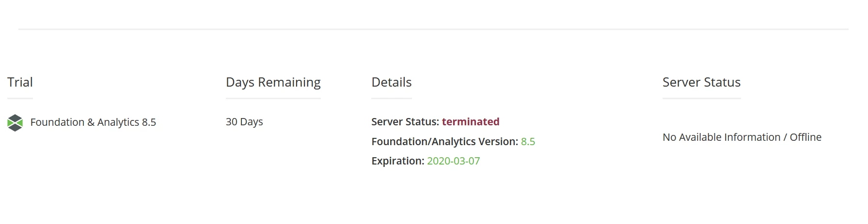Click the Days Remaining column header
This screenshot has height=224, width=868.
(273, 82)
